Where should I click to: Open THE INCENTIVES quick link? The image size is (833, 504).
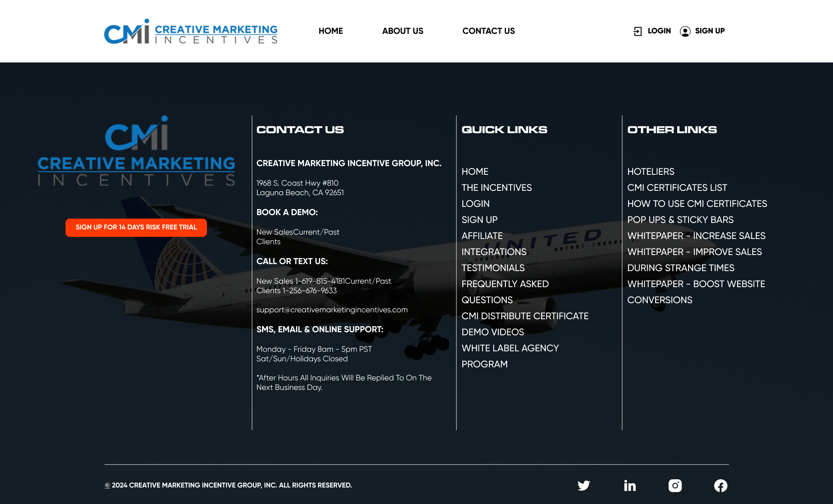point(496,187)
